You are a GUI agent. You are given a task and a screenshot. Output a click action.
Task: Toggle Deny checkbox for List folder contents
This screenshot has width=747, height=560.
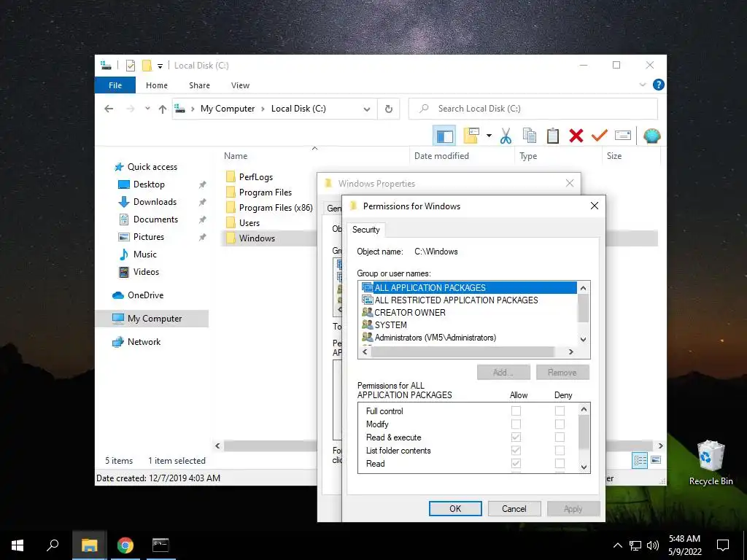[560, 450]
